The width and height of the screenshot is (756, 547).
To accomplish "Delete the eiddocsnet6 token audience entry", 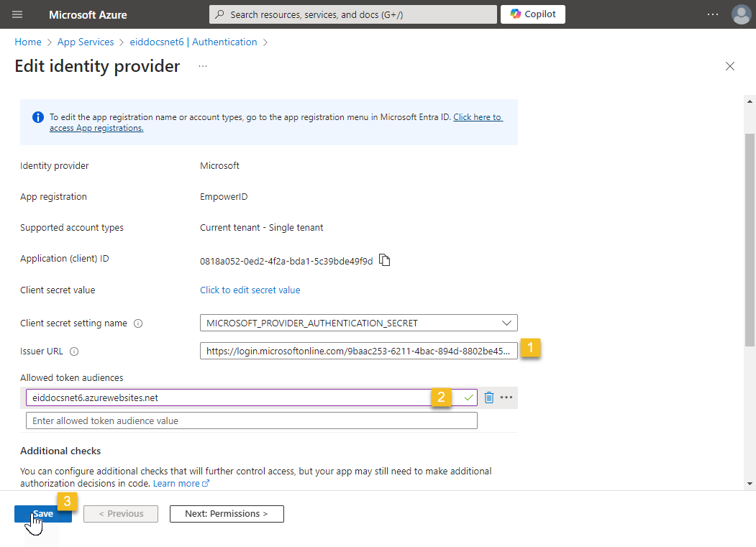I will 489,397.
